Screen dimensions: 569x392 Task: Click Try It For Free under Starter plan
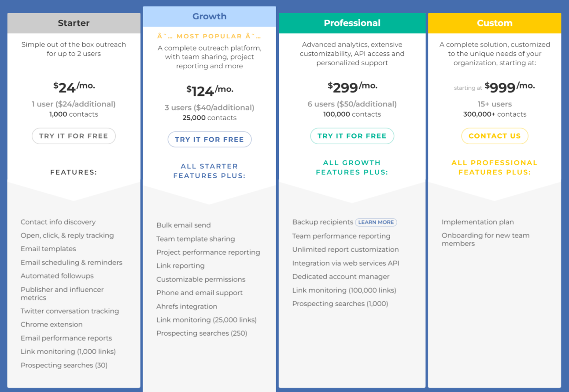pos(74,136)
